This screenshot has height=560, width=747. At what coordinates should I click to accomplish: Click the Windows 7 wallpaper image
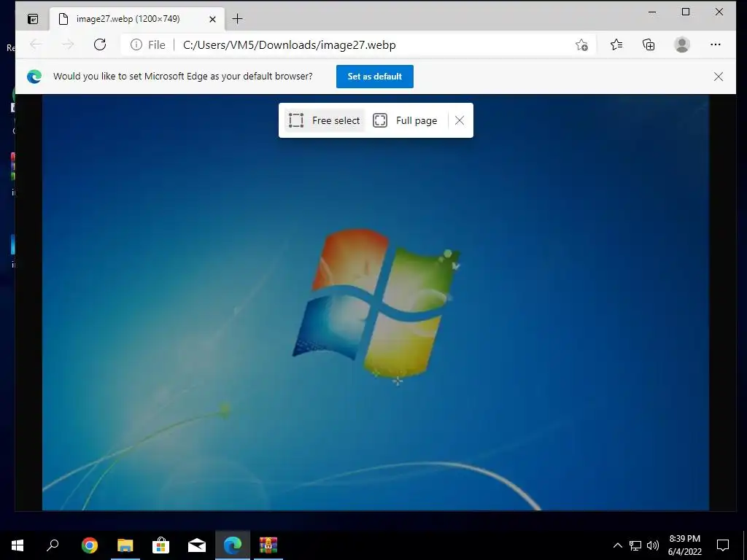(x=376, y=303)
